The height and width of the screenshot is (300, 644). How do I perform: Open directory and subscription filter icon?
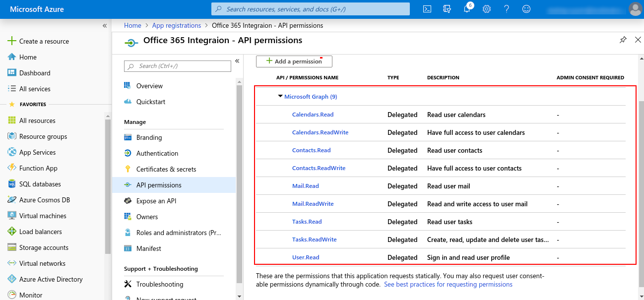(x=447, y=9)
